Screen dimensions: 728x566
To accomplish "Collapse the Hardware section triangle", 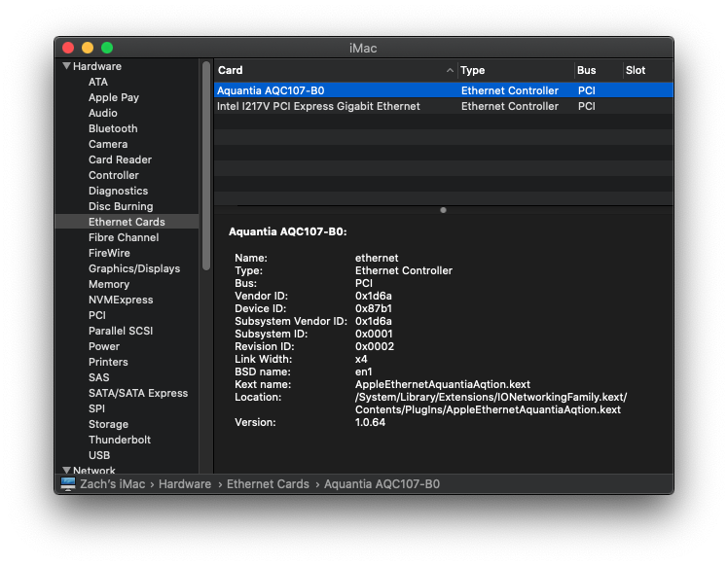I will (66, 66).
